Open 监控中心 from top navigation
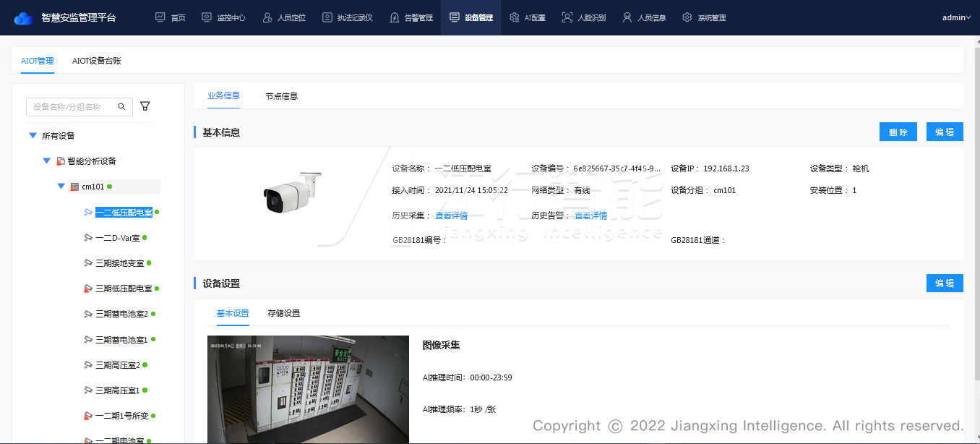The height and width of the screenshot is (444, 980). click(223, 17)
